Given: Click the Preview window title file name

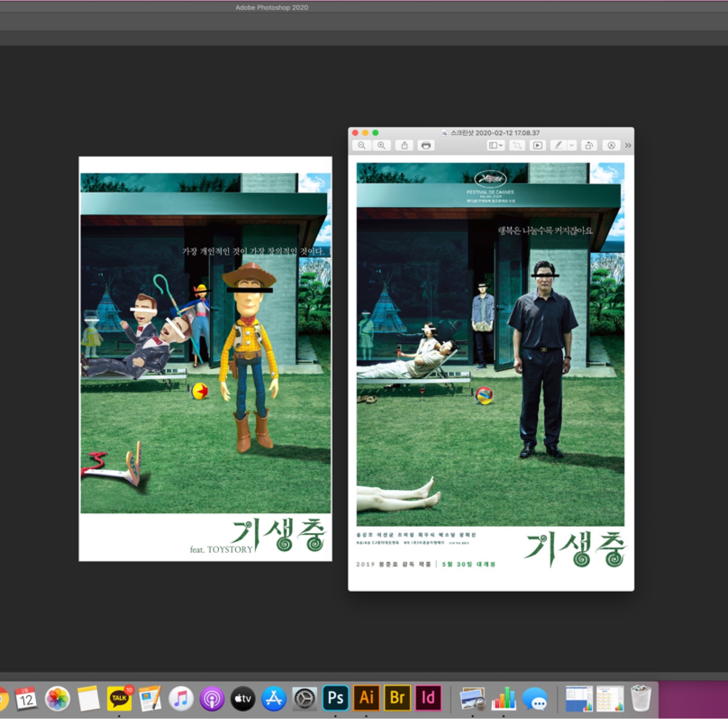Looking at the screenshot, I should click(x=495, y=133).
